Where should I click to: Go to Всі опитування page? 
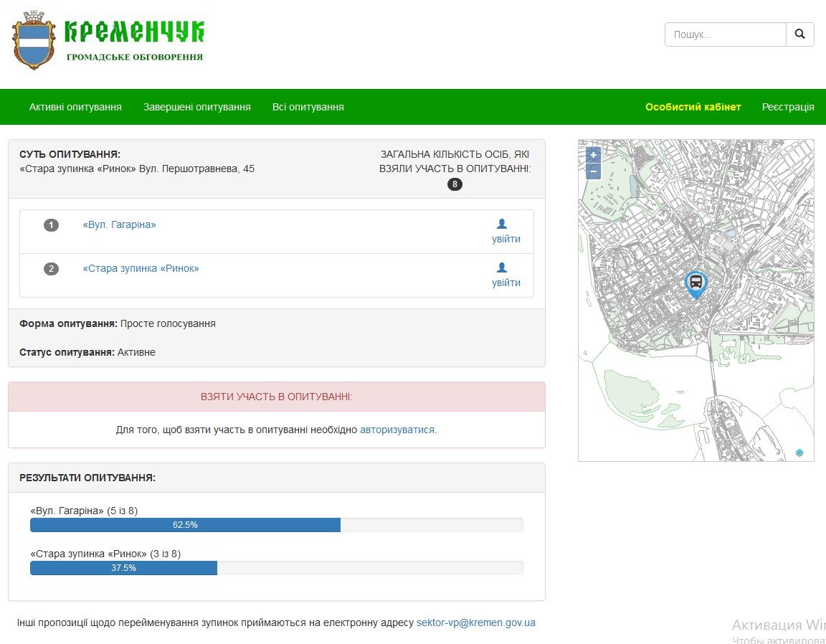pyautogui.click(x=308, y=107)
